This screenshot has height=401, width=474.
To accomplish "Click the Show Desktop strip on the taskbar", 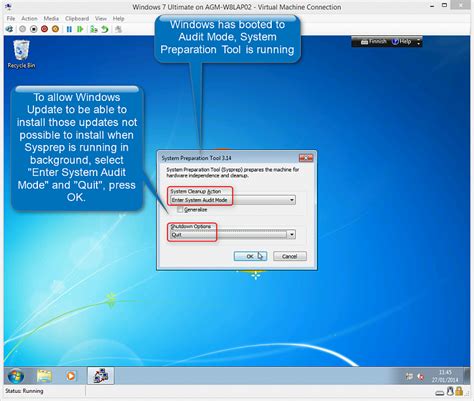I will click(467, 376).
